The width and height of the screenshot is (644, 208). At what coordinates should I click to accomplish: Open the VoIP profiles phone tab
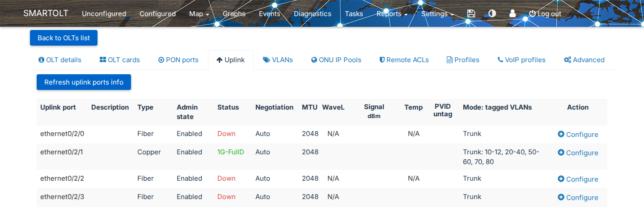coord(521,60)
